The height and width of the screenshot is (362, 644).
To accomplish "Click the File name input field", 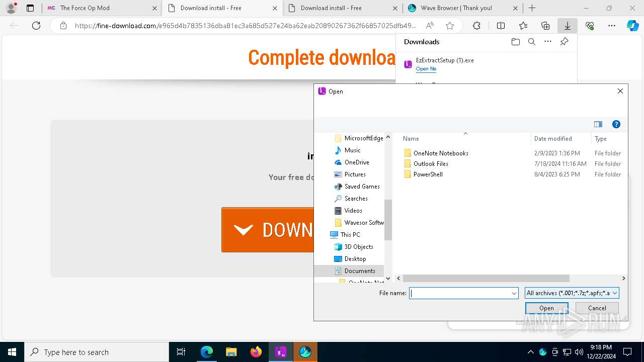I will [x=460, y=293].
